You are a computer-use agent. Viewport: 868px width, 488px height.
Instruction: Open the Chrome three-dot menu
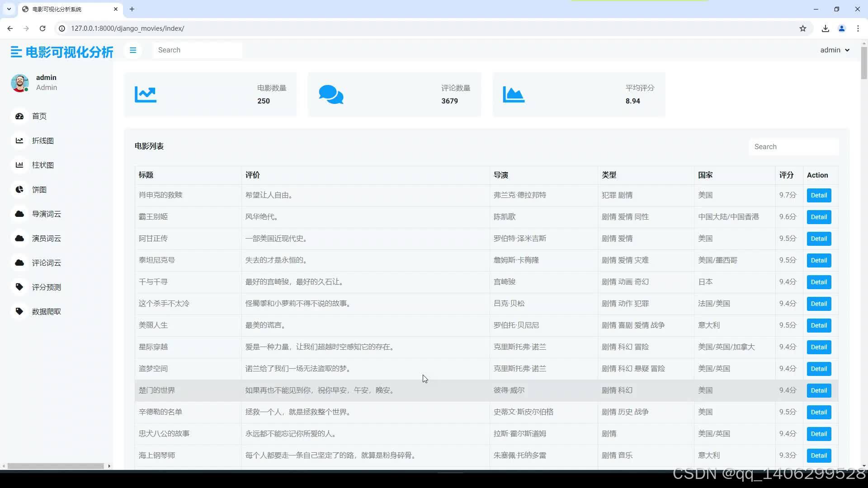coord(858,28)
